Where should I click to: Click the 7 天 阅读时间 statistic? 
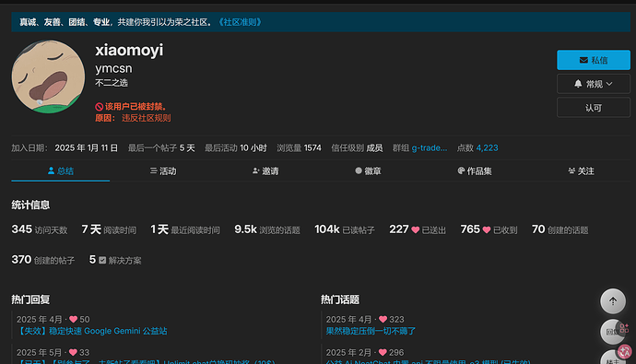(x=109, y=229)
